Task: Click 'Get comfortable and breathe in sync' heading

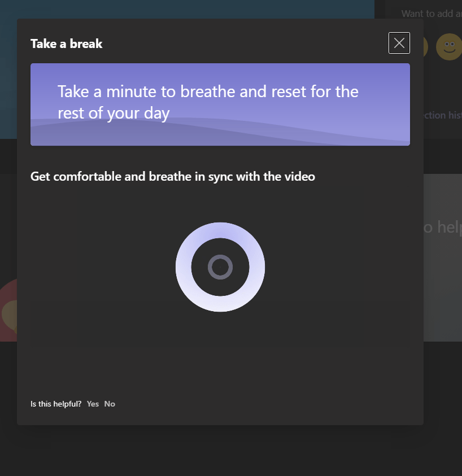Action: click(x=173, y=177)
